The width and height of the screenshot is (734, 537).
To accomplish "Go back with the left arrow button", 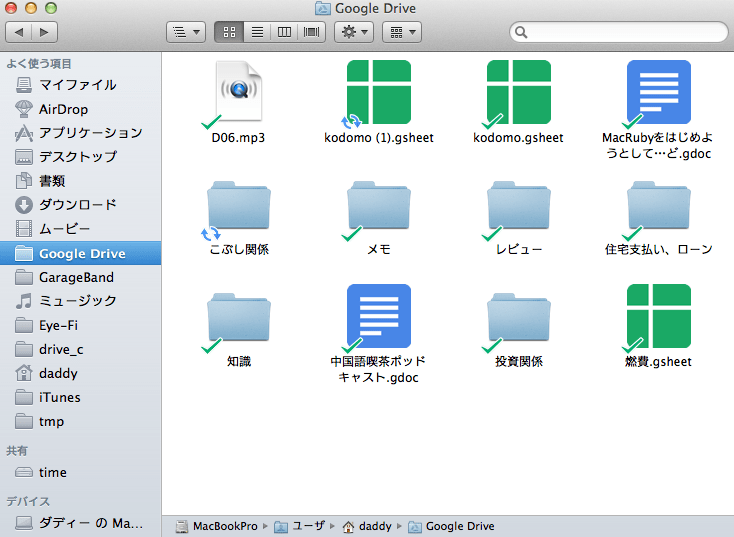I will (x=19, y=32).
